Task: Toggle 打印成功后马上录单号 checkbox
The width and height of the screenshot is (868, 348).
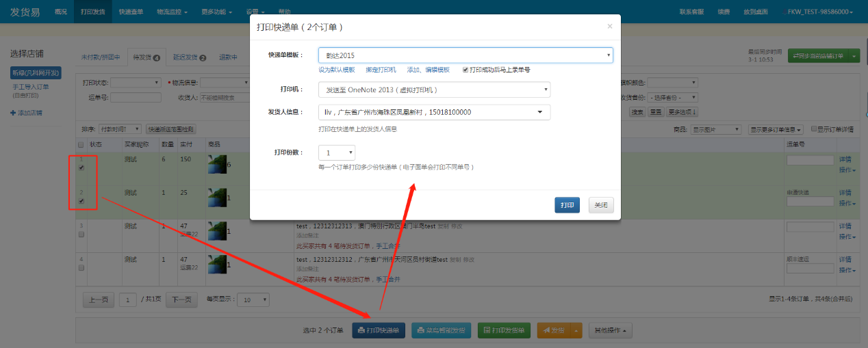Action: tap(465, 70)
